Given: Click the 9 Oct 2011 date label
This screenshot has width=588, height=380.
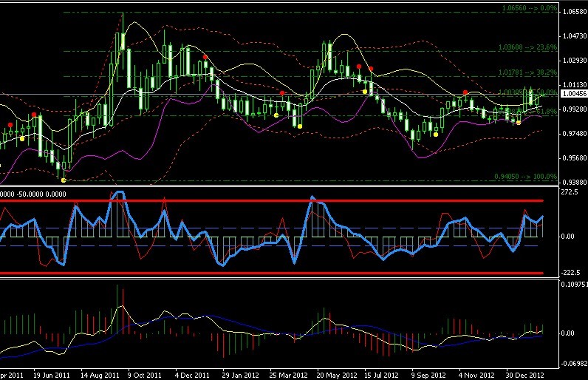Looking at the screenshot, I should pos(144,375).
